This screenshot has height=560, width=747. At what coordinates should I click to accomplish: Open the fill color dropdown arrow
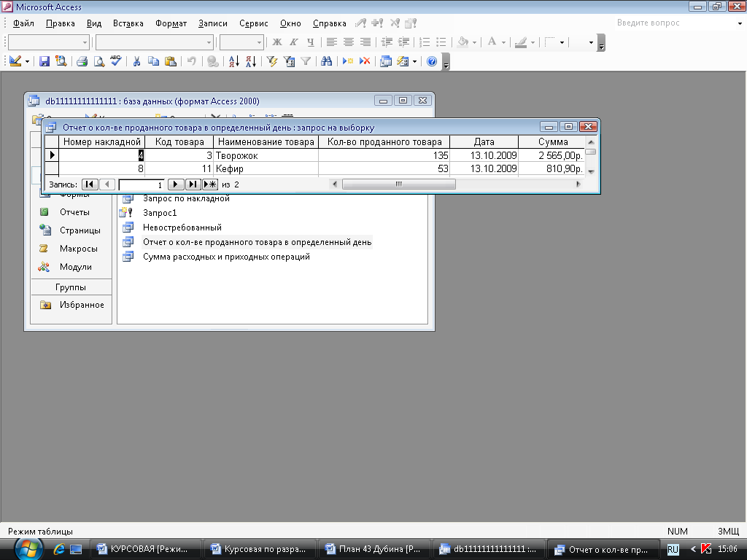point(474,42)
